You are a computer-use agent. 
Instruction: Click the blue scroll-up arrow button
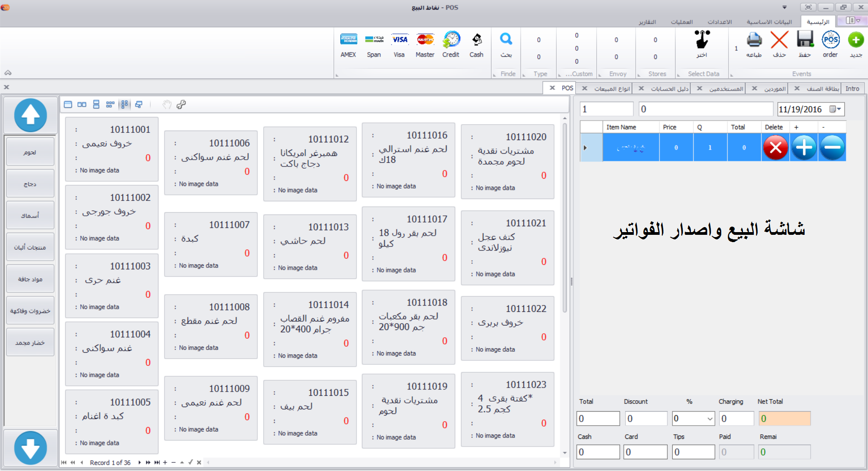30,116
